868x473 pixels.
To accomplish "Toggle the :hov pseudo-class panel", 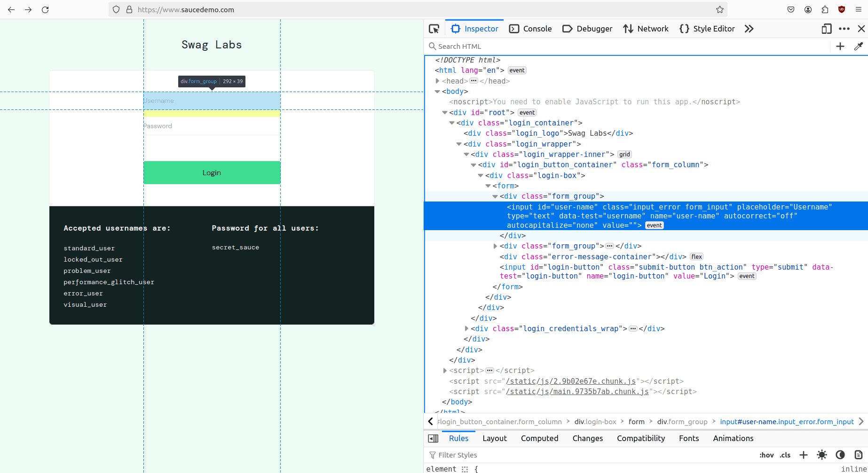I will coord(766,455).
